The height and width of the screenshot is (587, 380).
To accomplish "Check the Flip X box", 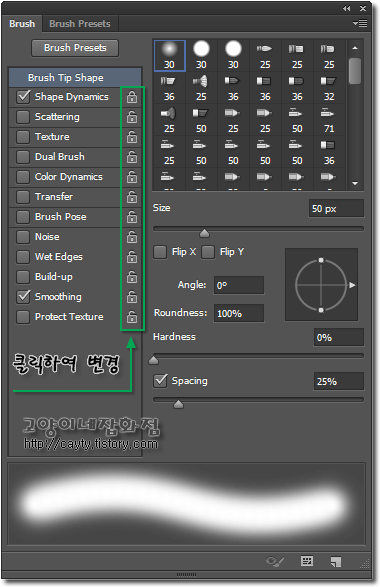I will pos(160,252).
